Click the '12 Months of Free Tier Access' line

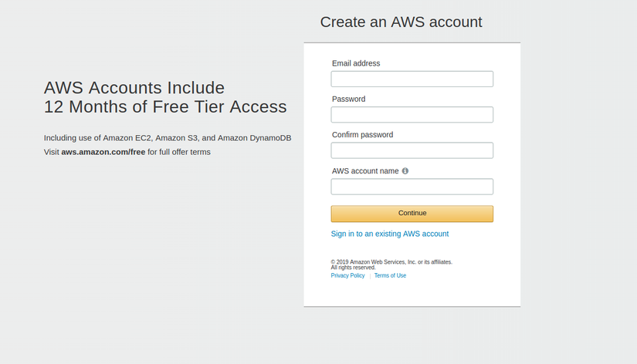(165, 107)
